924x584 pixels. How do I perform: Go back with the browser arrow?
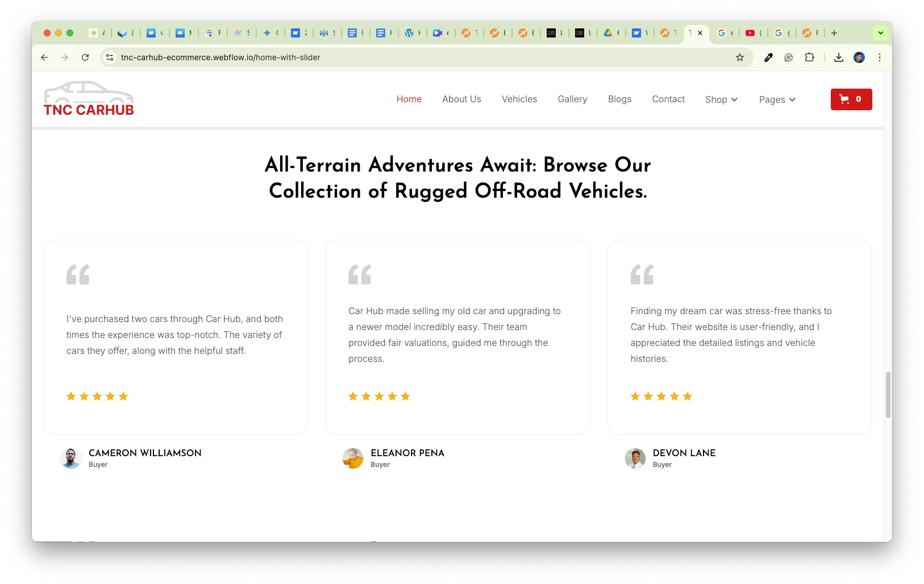44,57
